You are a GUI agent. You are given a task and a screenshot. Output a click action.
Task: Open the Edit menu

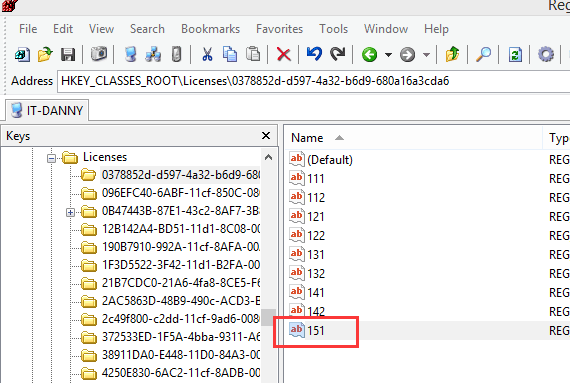[63, 29]
